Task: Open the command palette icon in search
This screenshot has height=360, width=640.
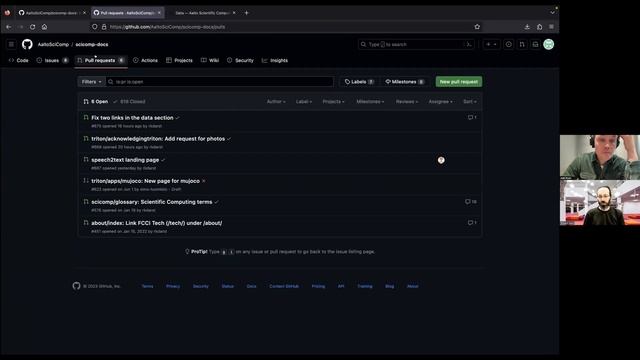Action: coord(469,44)
